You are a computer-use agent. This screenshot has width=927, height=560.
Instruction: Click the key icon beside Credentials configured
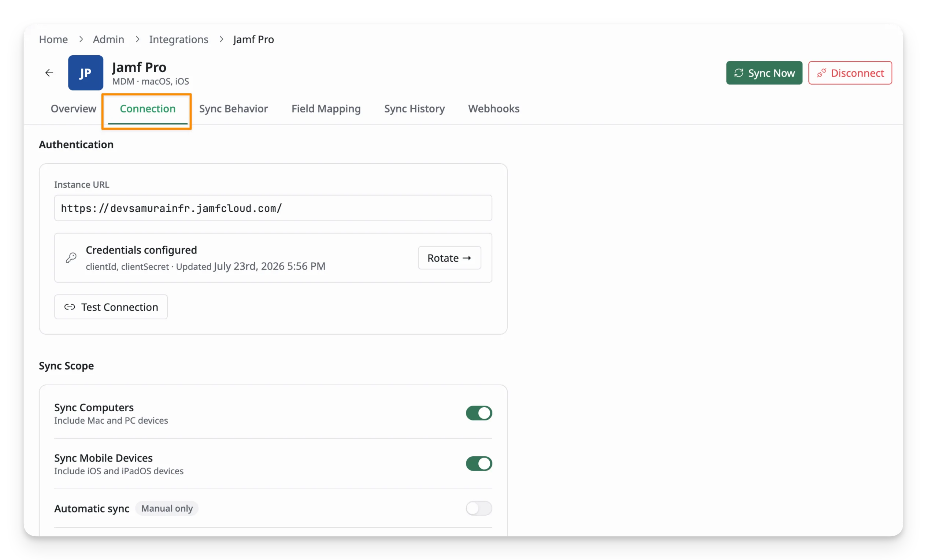pos(71,258)
